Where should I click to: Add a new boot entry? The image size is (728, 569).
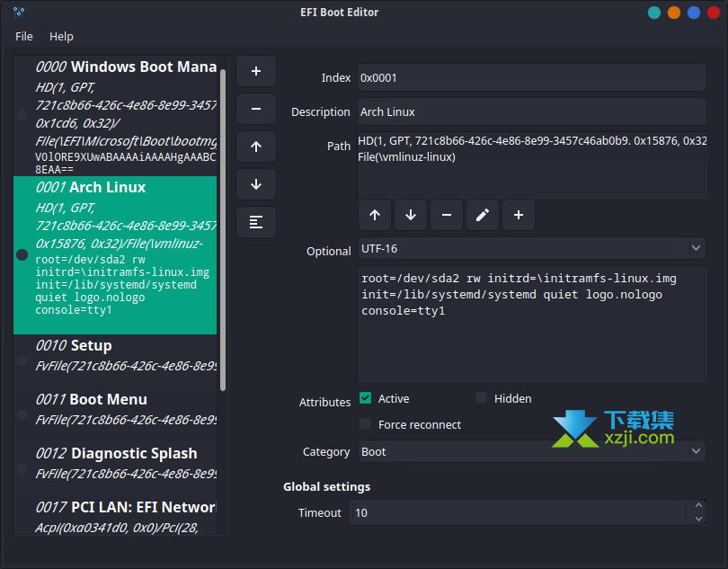[256, 71]
